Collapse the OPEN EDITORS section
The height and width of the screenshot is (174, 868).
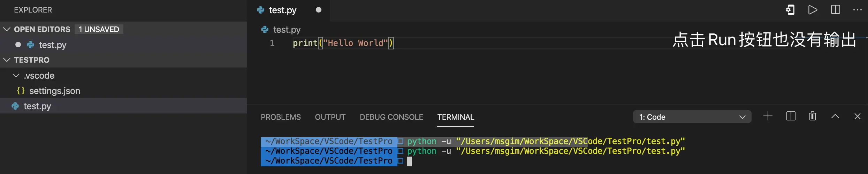click(7, 29)
